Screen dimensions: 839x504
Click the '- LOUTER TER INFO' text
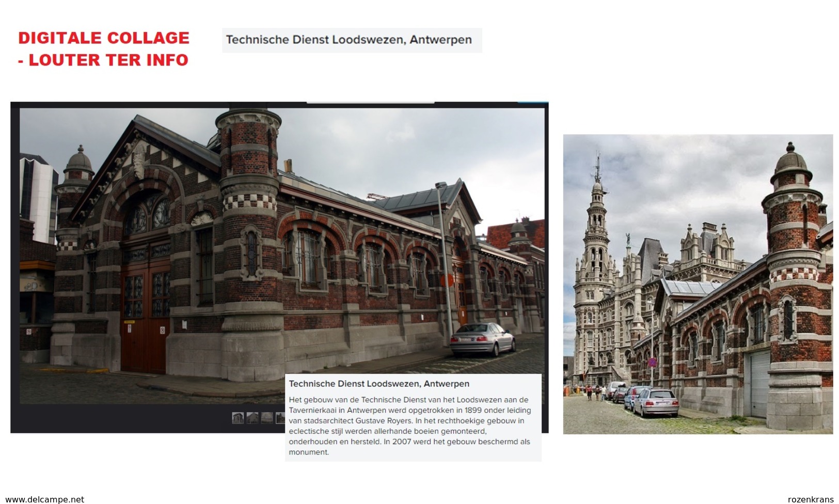(103, 60)
